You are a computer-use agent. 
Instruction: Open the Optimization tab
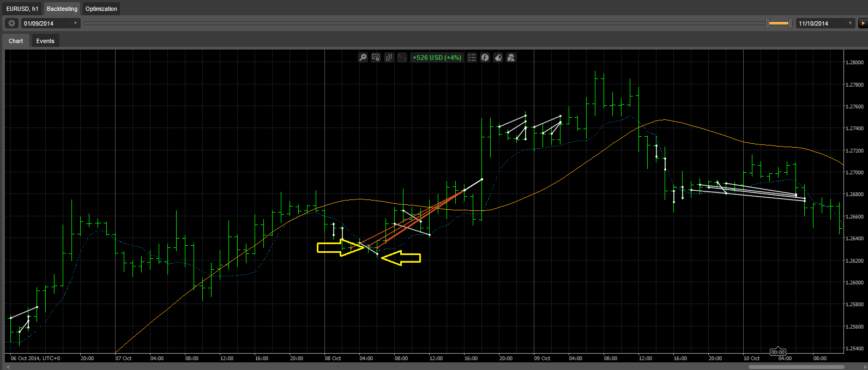point(101,9)
